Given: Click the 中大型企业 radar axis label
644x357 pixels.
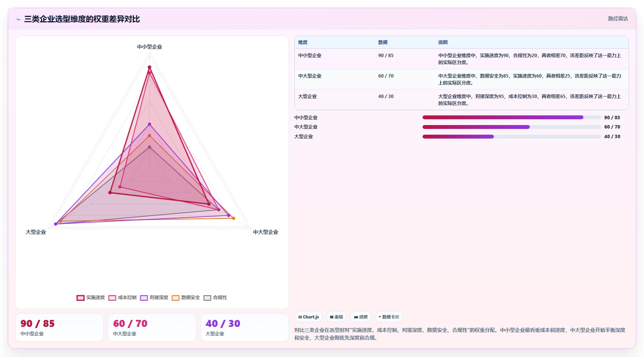Looking at the screenshot, I should coord(266,232).
